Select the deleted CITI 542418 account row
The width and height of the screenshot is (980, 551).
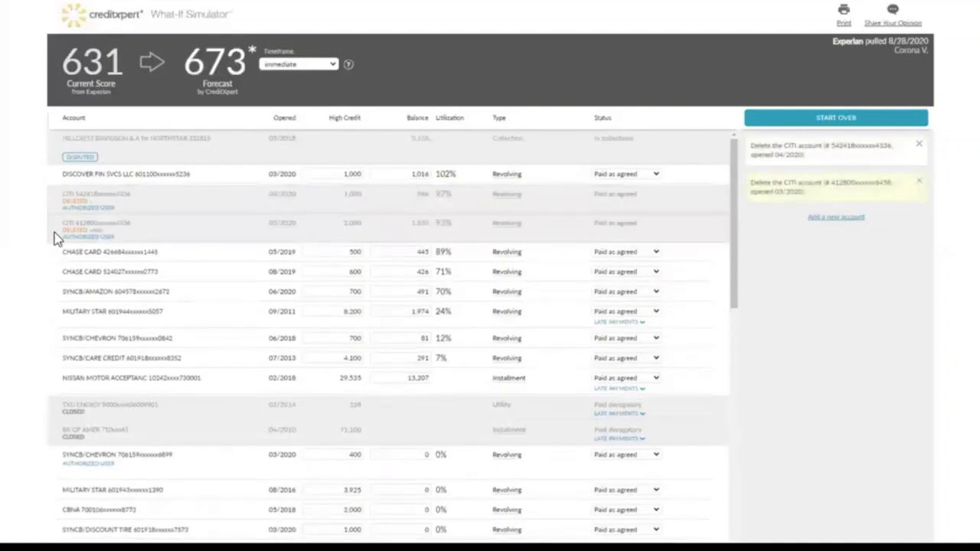tap(389, 199)
